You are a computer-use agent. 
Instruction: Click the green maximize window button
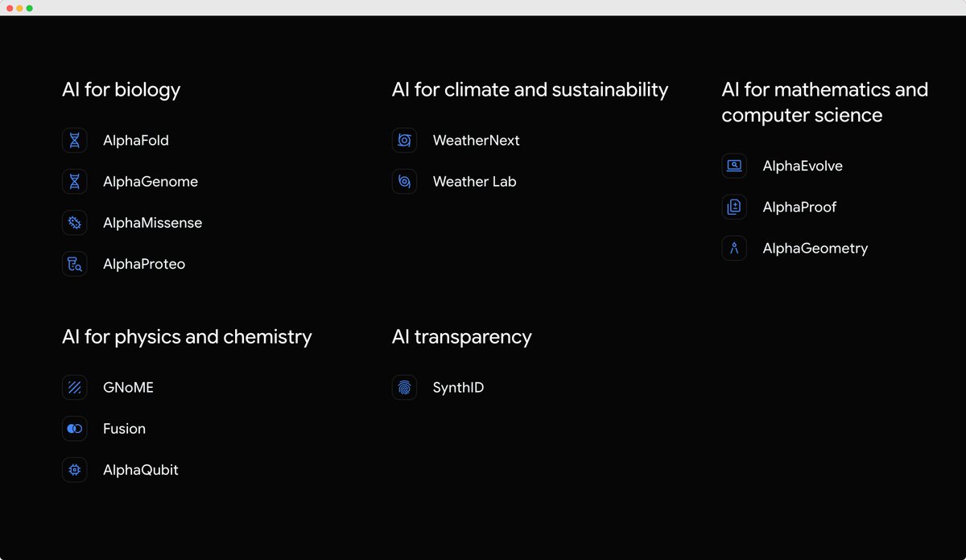pyautogui.click(x=30, y=8)
